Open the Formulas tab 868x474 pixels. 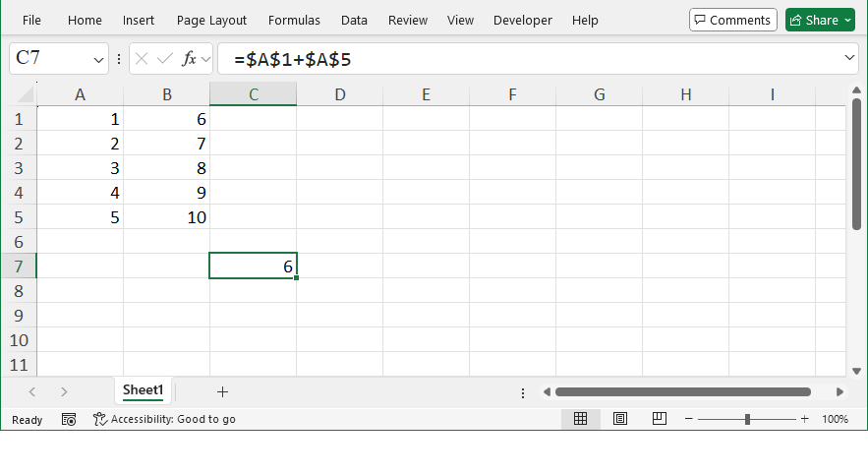[294, 21]
